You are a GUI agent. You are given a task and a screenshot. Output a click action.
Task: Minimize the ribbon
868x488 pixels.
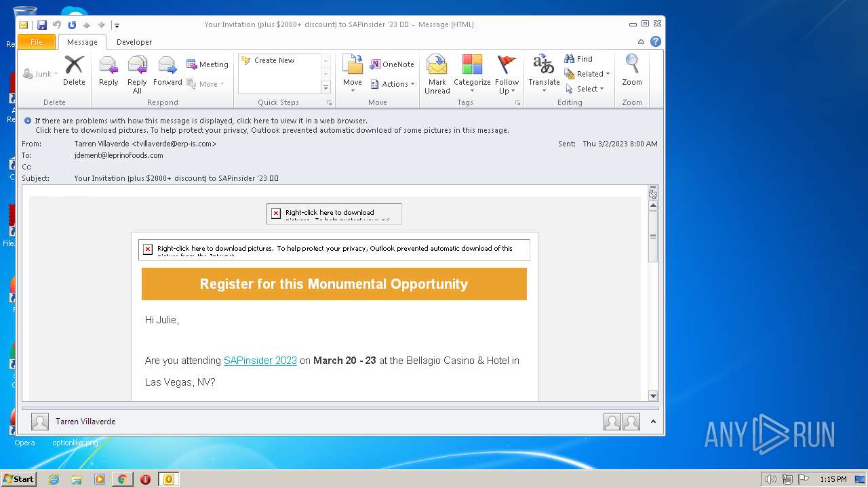click(641, 42)
